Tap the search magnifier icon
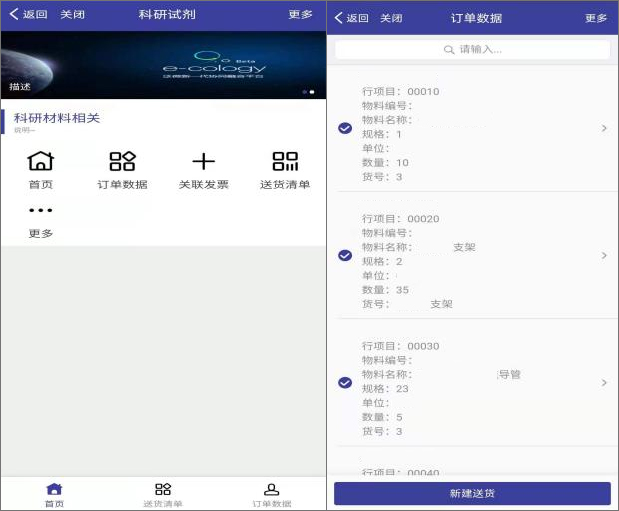The height and width of the screenshot is (511, 619). 449,50
